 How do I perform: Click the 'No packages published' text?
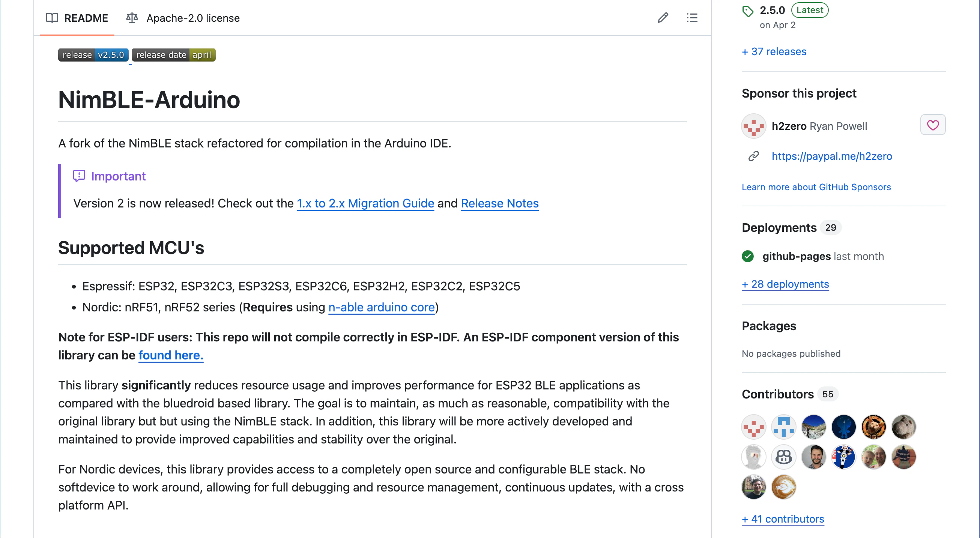[791, 353]
